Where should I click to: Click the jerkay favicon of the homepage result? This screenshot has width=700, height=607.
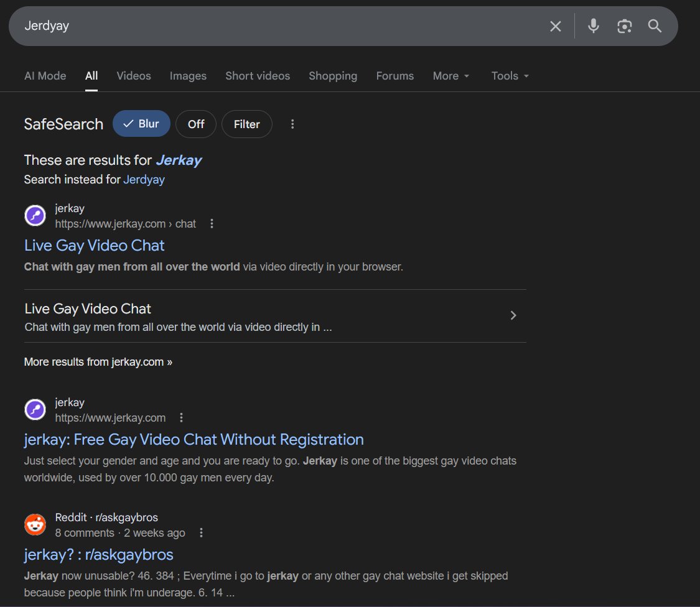pyautogui.click(x=35, y=410)
